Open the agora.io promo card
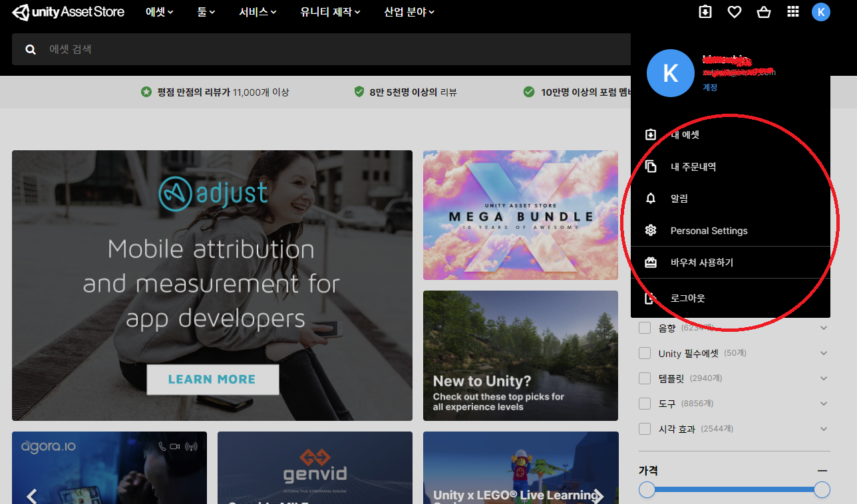 (109, 468)
